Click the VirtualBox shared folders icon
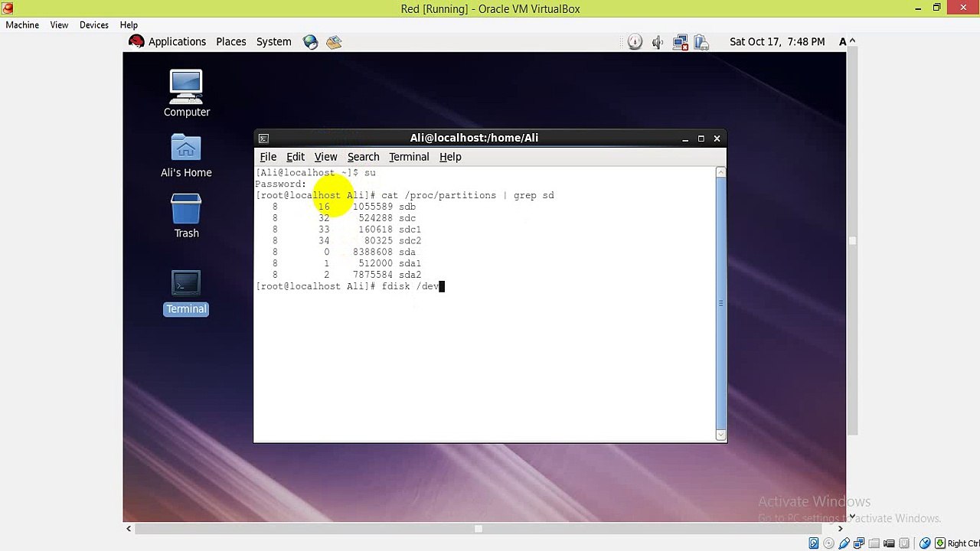This screenshot has height=551, width=980. click(x=875, y=543)
